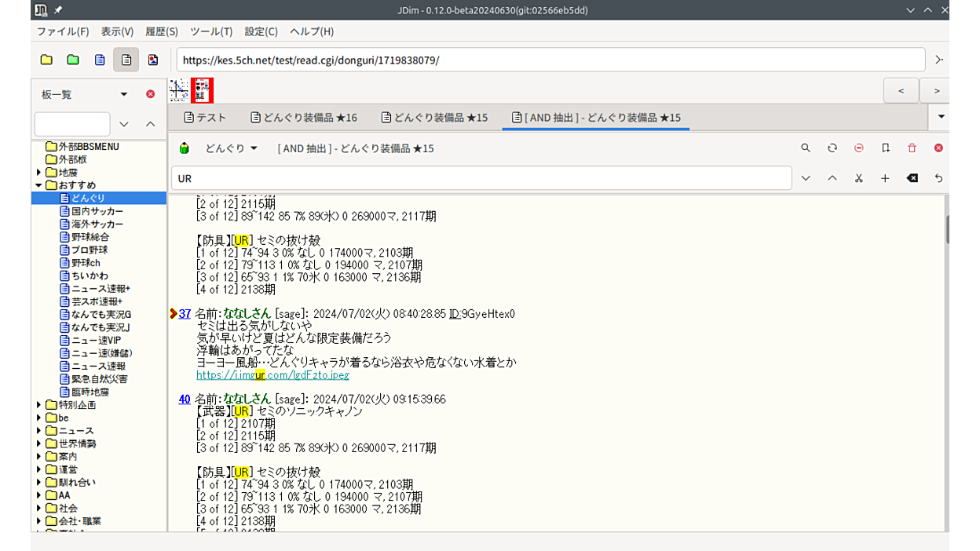Clear search highlight with the backspace icon
The height and width of the screenshot is (551, 980).
coord(912,178)
